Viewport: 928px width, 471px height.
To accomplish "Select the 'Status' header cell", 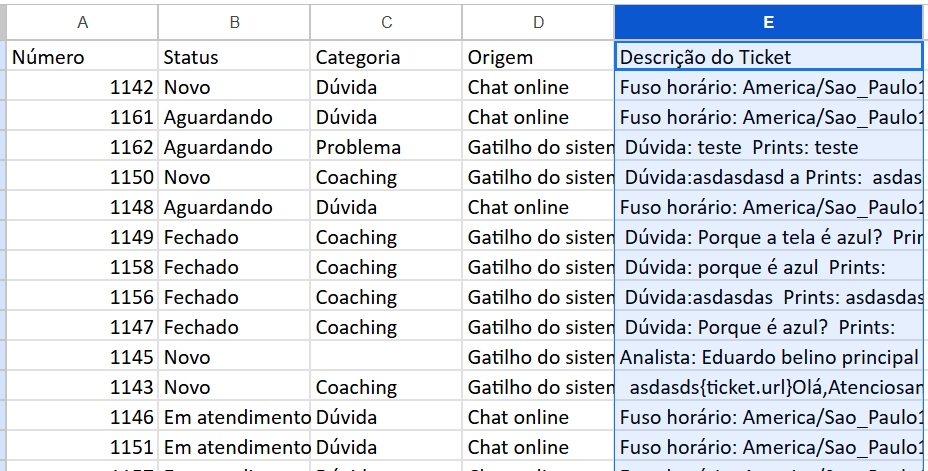I will pyautogui.click(x=234, y=57).
